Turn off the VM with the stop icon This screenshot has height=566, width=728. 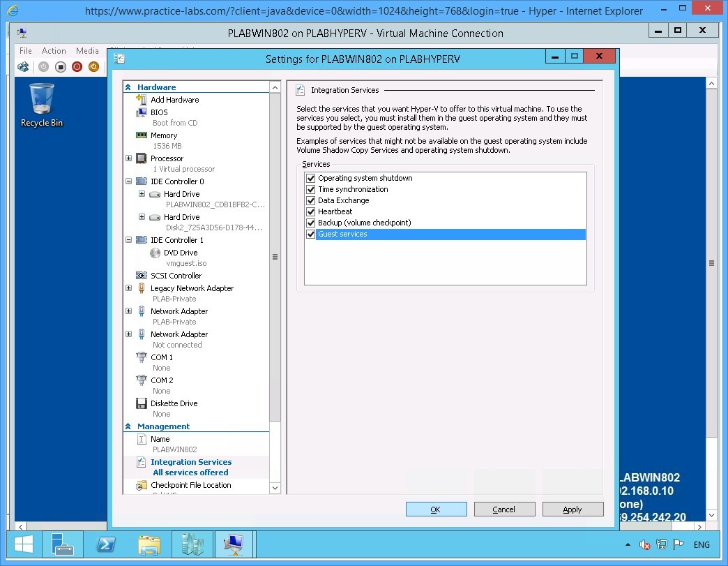(61, 66)
